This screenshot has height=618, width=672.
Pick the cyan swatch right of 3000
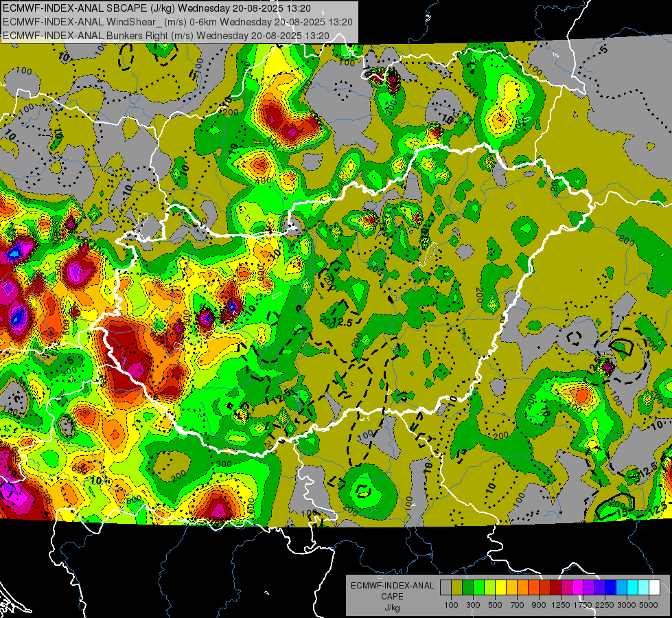coord(633,588)
